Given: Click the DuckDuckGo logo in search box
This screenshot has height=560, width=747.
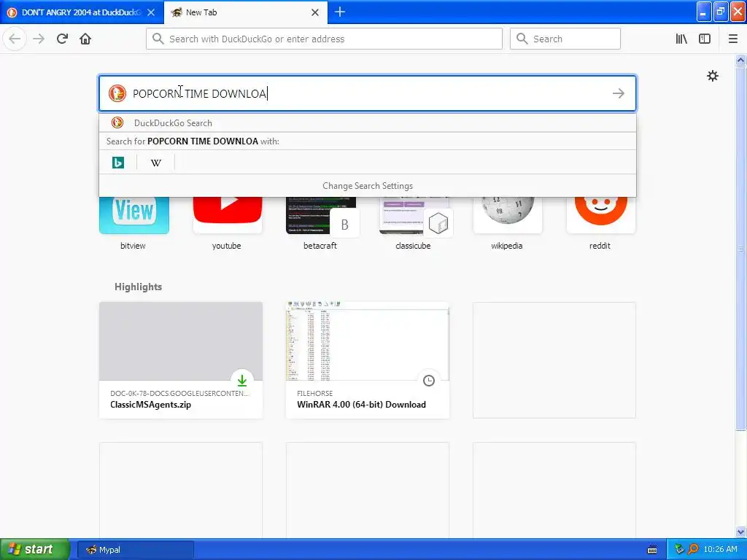Looking at the screenshot, I should tap(117, 93).
